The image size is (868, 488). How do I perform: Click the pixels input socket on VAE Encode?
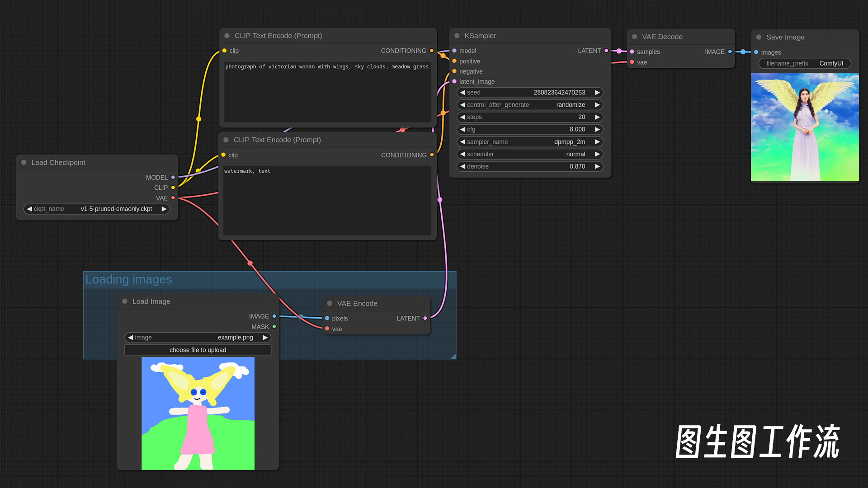327,318
